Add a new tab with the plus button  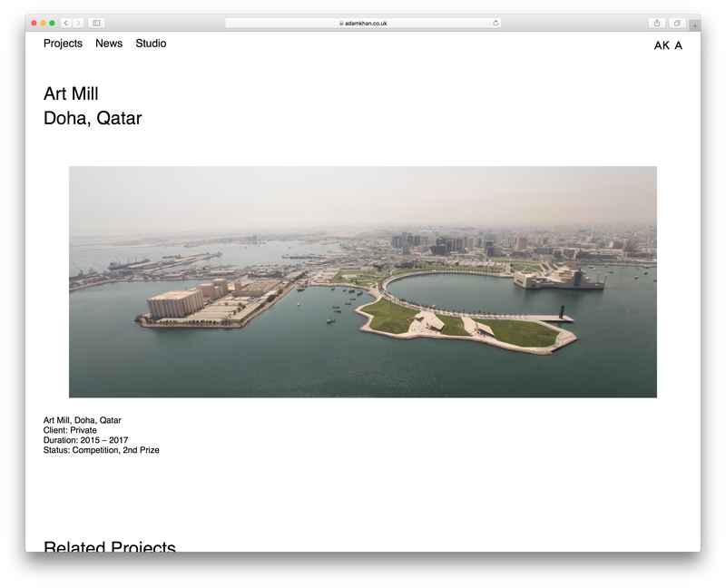click(694, 25)
